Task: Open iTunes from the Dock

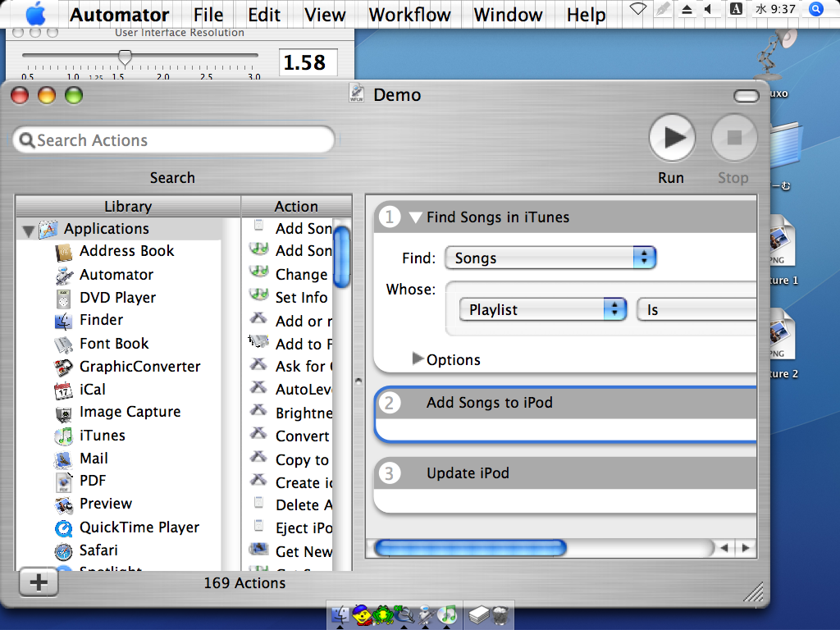Action: tap(448, 615)
